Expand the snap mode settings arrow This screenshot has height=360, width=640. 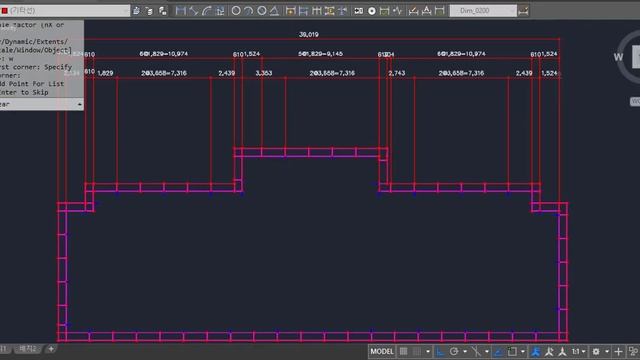(x=428, y=351)
